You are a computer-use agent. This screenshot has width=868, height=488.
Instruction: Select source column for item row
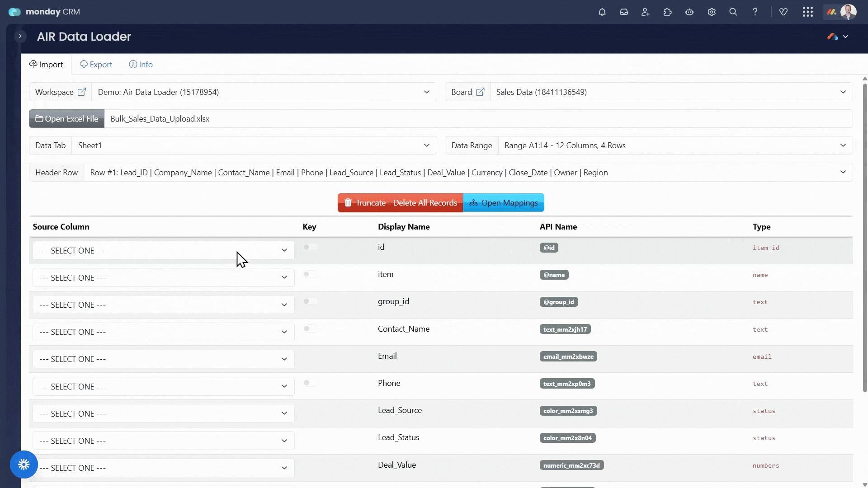click(x=164, y=277)
